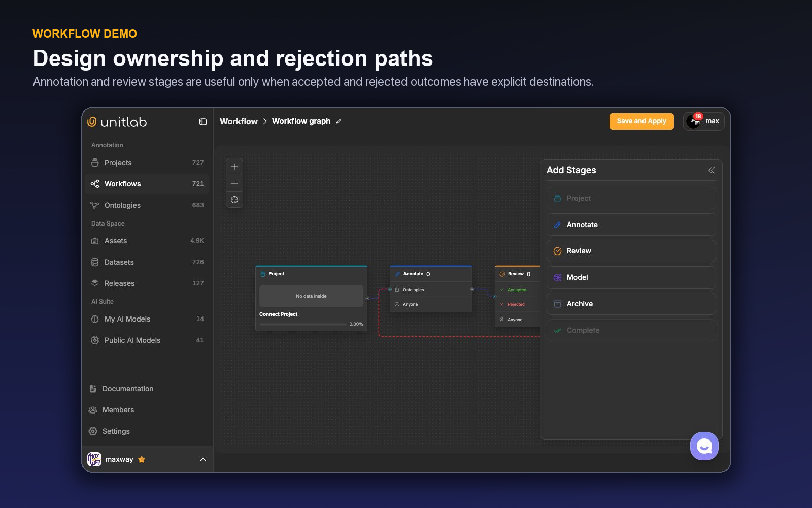Collapse sidebar with panel toggle icon

(203, 122)
